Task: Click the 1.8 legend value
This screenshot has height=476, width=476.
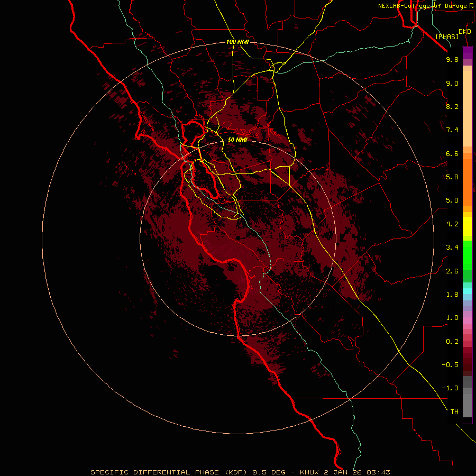Action: tap(452, 295)
